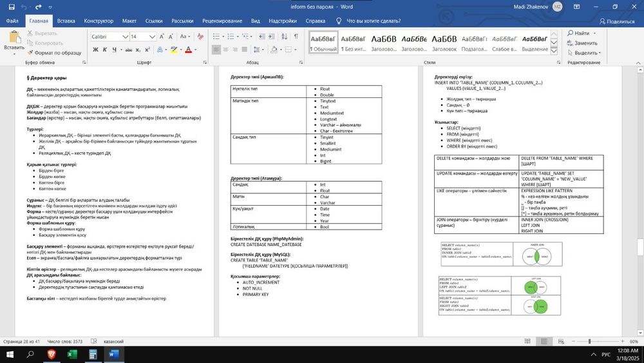Click the proofing/spell-check icon in status bar
This screenshot has height=363, width=644.
(x=93, y=341)
